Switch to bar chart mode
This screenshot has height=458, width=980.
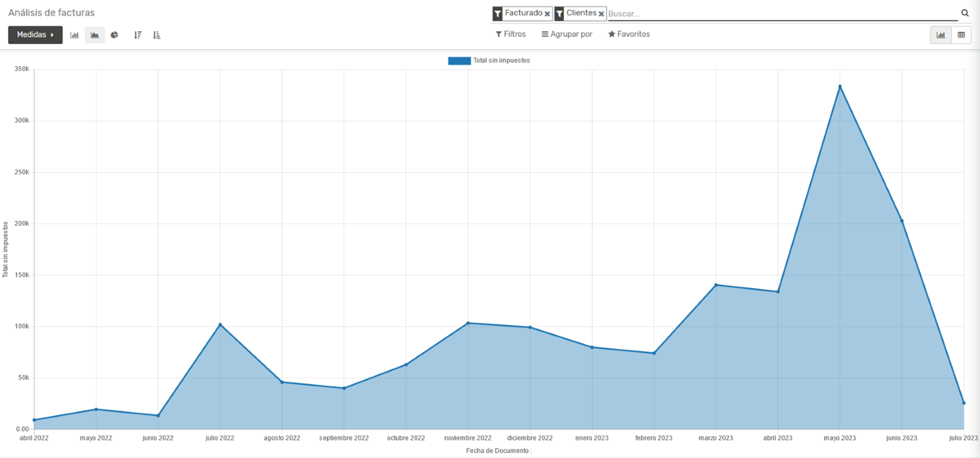pyautogui.click(x=74, y=35)
